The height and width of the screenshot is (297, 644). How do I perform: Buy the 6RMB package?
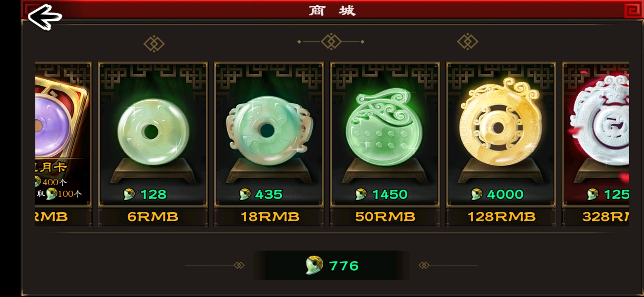click(x=153, y=217)
